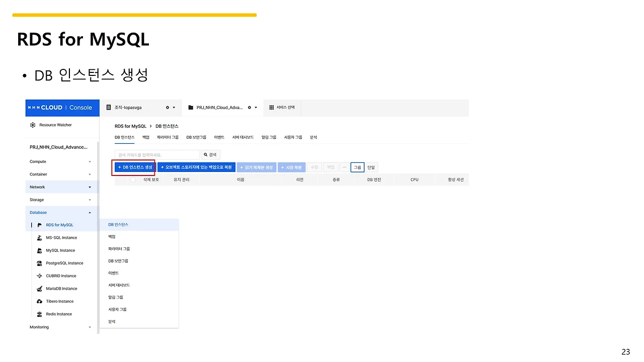Expand the Storage section

coord(90,200)
